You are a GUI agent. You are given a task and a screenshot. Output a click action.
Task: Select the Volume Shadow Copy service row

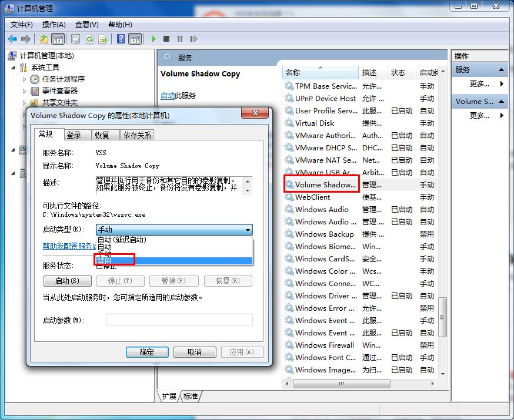pos(361,185)
